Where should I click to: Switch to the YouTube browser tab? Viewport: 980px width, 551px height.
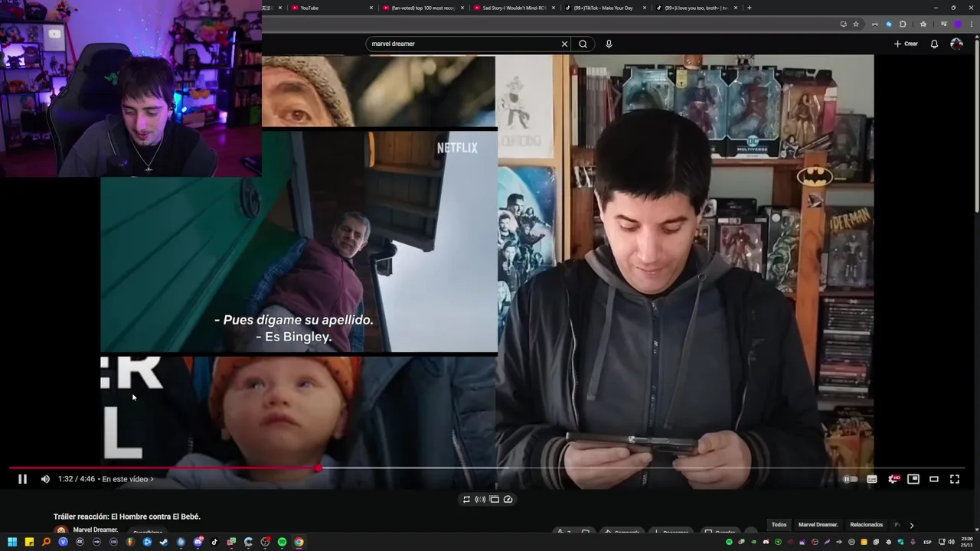tap(331, 8)
